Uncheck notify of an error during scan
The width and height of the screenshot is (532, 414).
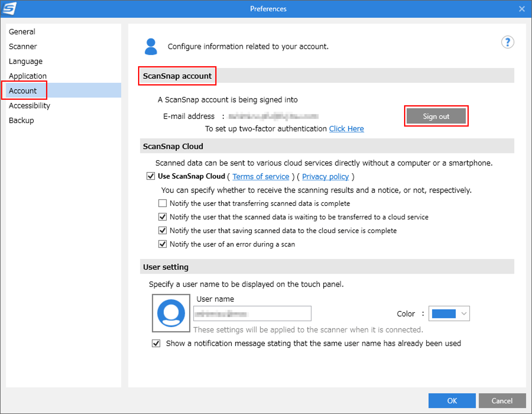(x=162, y=244)
